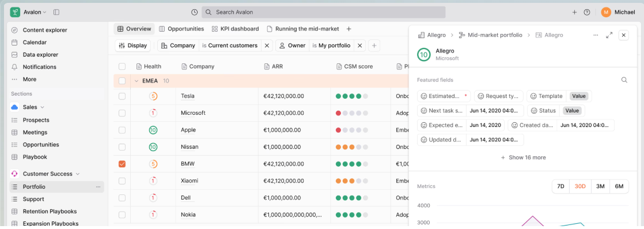
Task: Expand the Sales section chevron
Action: [42, 107]
